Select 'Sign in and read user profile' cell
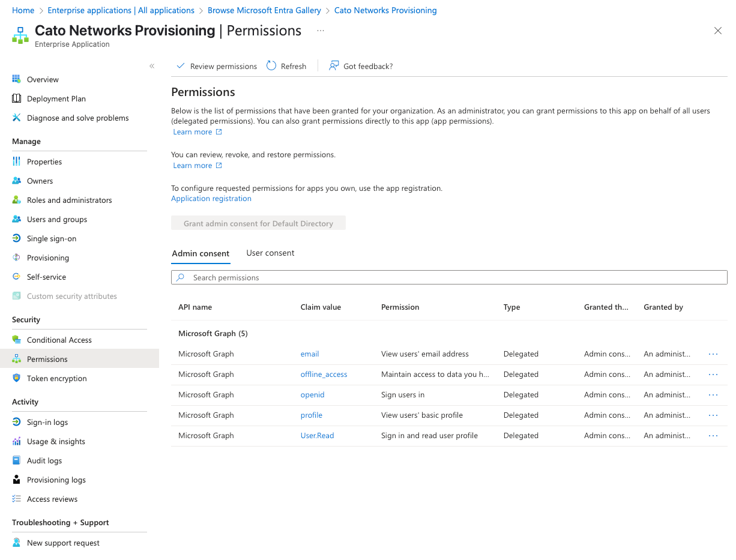The height and width of the screenshot is (560, 736). 429,435
